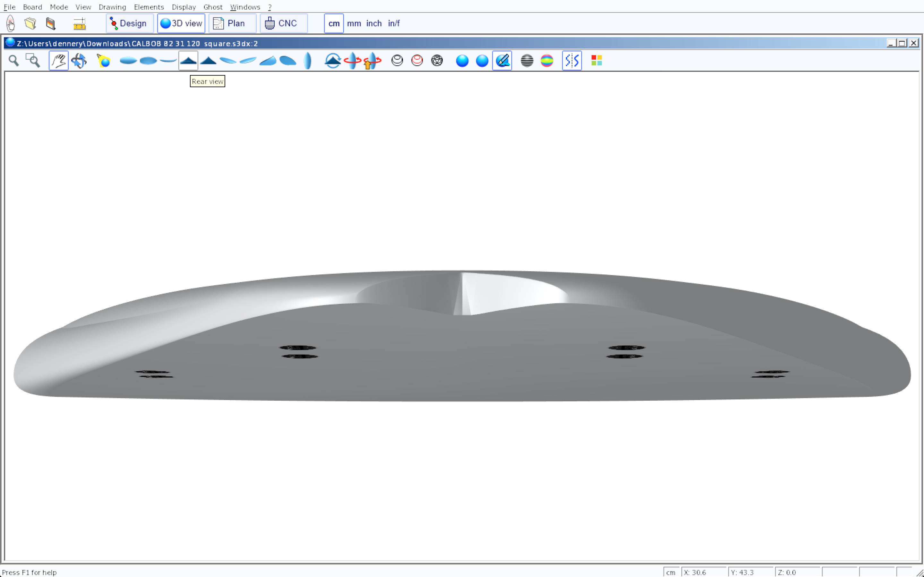Select the zoom window tool
The width and height of the screenshot is (924, 577).
[x=33, y=61]
